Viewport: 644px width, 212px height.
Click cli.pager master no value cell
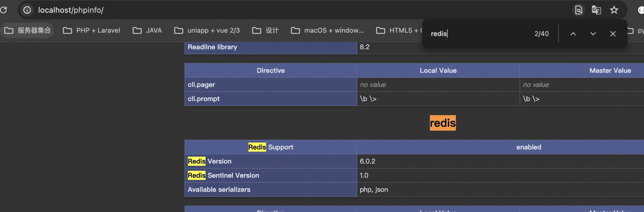click(x=582, y=85)
